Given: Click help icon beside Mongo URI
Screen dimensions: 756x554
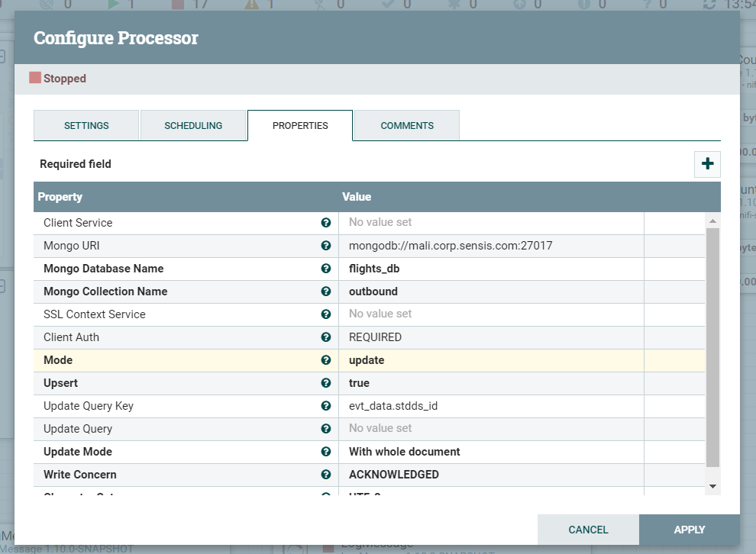Looking at the screenshot, I should 326,246.
